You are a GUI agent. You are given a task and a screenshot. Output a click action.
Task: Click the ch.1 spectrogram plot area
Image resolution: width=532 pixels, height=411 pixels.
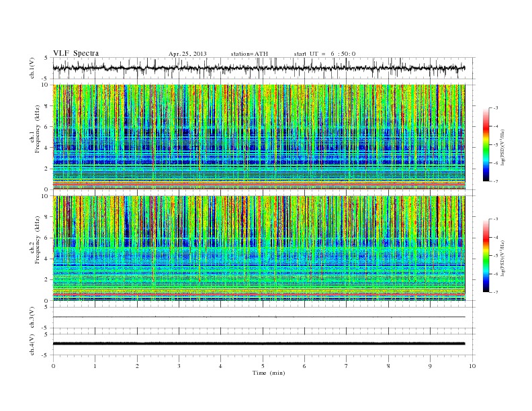coord(259,137)
